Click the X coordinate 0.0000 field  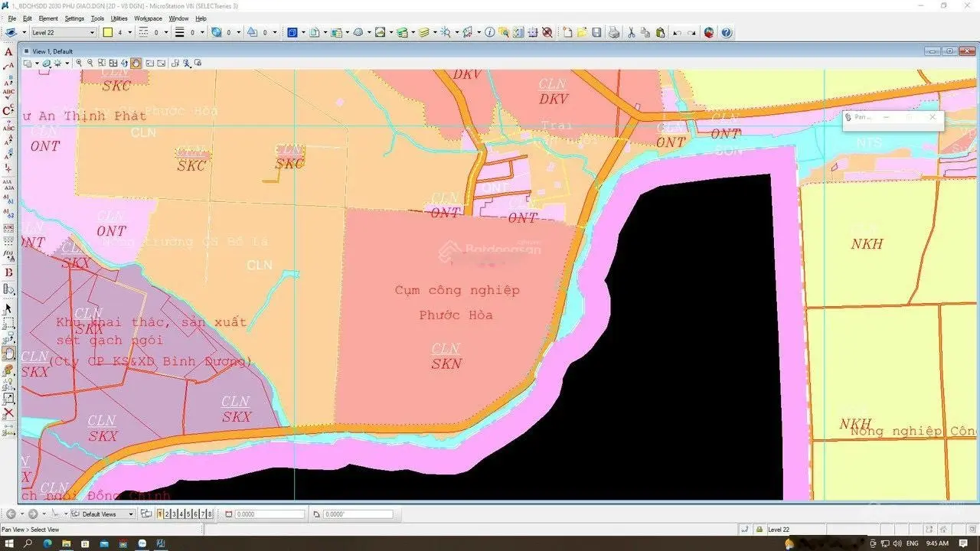click(x=269, y=514)
